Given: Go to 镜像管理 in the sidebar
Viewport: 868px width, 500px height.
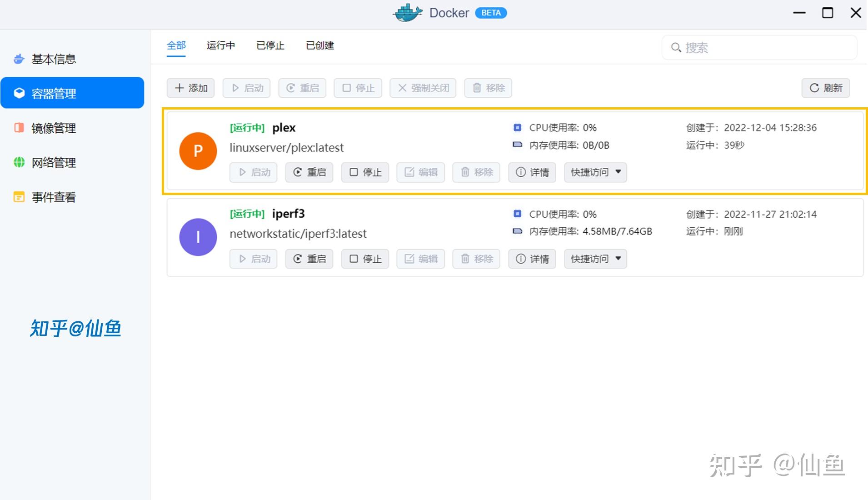Looking at the screenshot, I should point(72,128).
